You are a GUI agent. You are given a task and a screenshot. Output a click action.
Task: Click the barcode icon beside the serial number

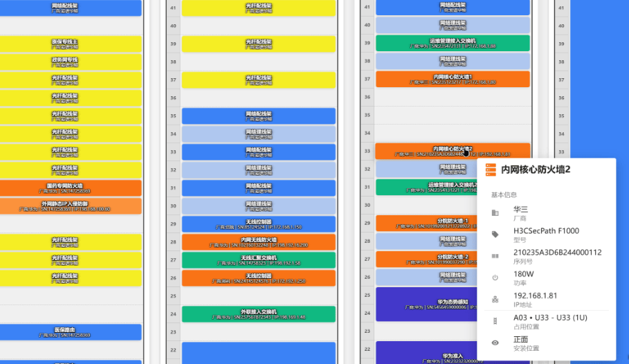coord(495,256)
